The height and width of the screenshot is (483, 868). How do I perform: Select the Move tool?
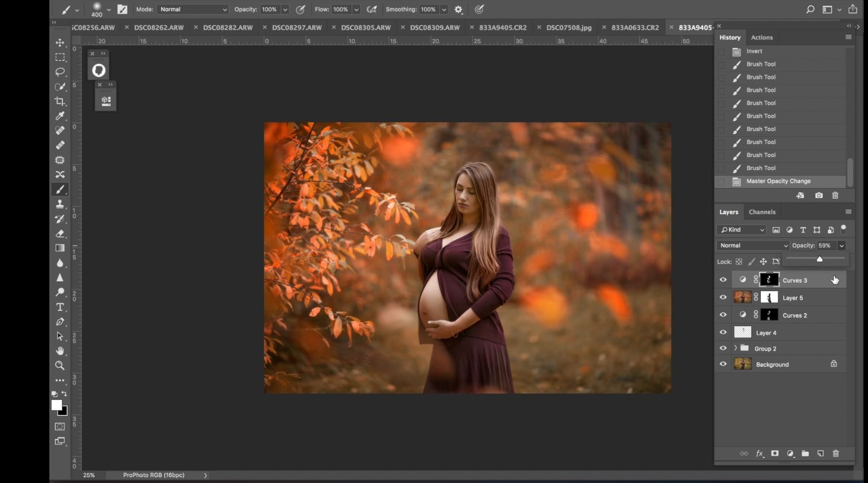60,43
